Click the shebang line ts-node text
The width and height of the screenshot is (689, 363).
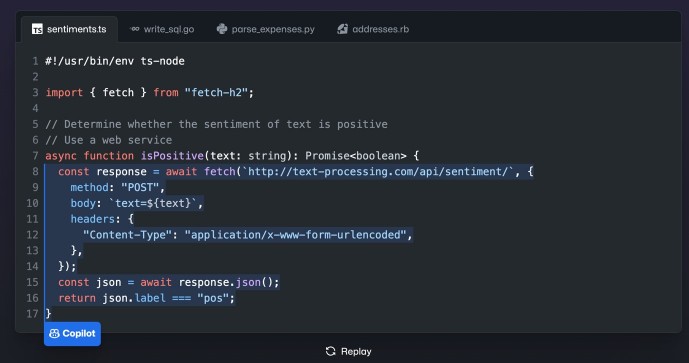coord(163,61)
